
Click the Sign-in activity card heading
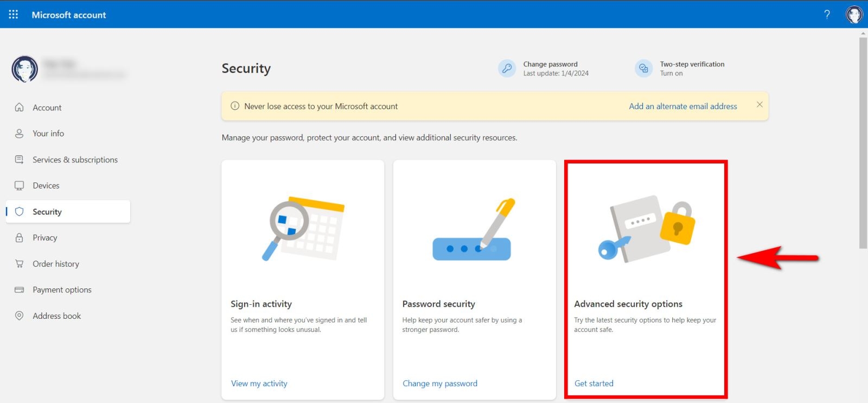tap(261, 304)
